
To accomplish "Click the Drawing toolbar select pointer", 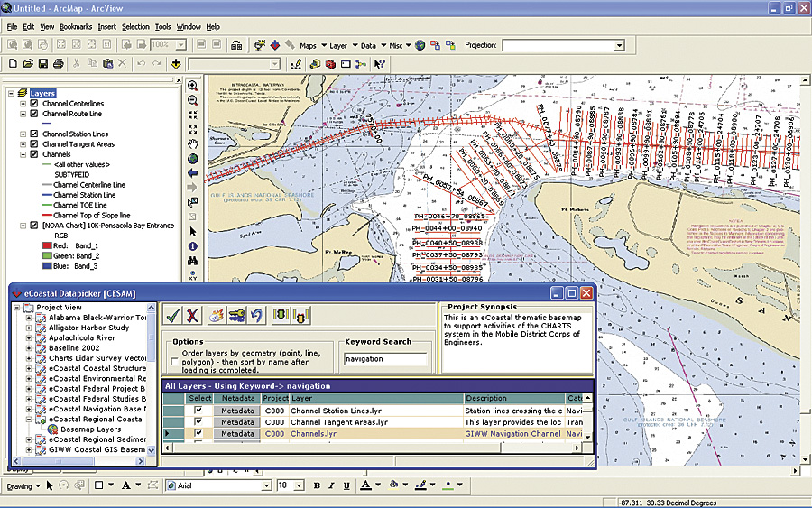I will click(50, 485).
